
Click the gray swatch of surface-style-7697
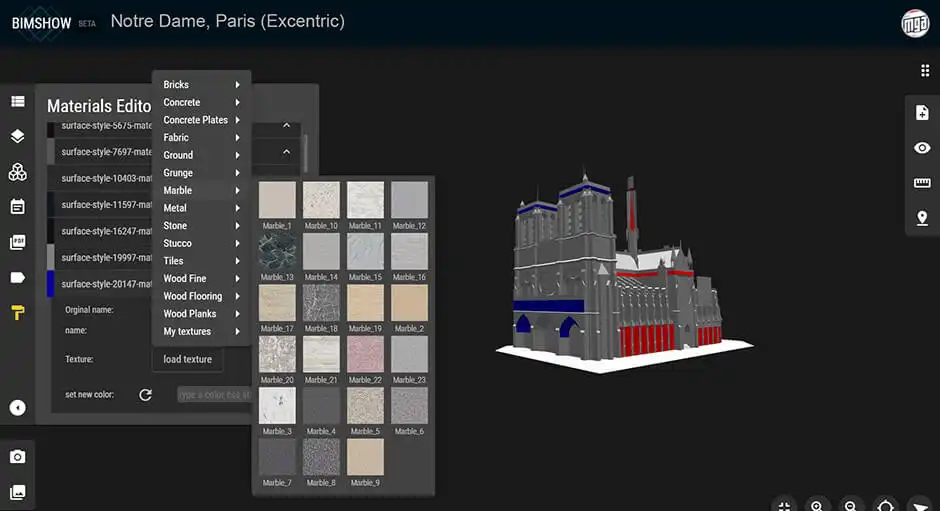click(51, 152)
